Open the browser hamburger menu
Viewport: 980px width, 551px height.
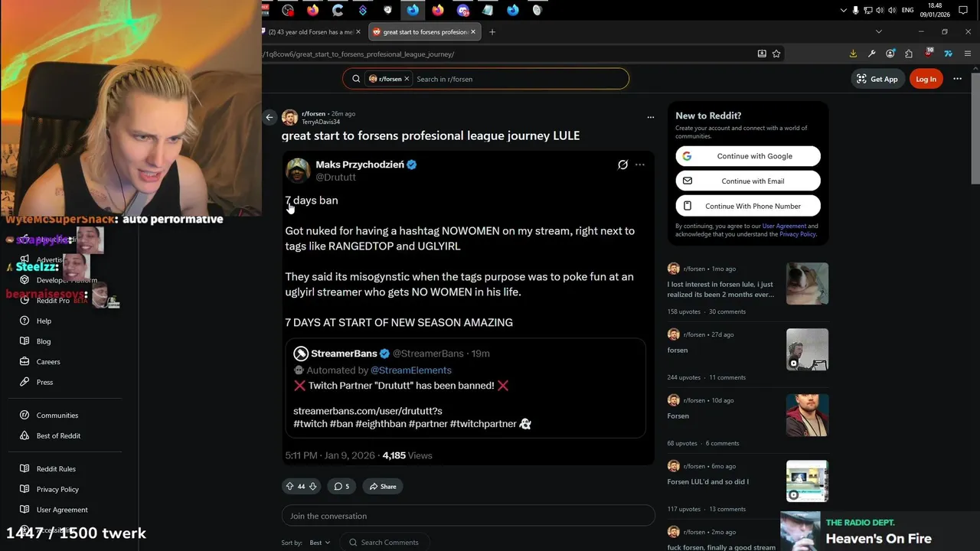(x=968, y=54)
